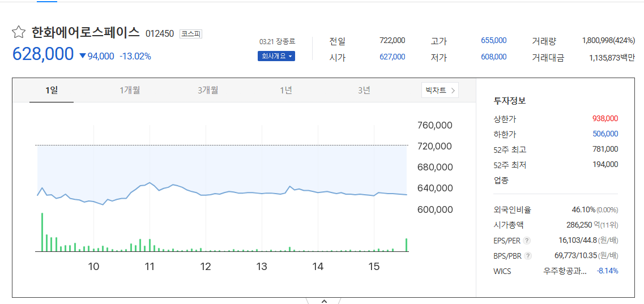644x304 pixels.
Task: Click the tallest opening volume bar in chart
Action: point(42,232)
